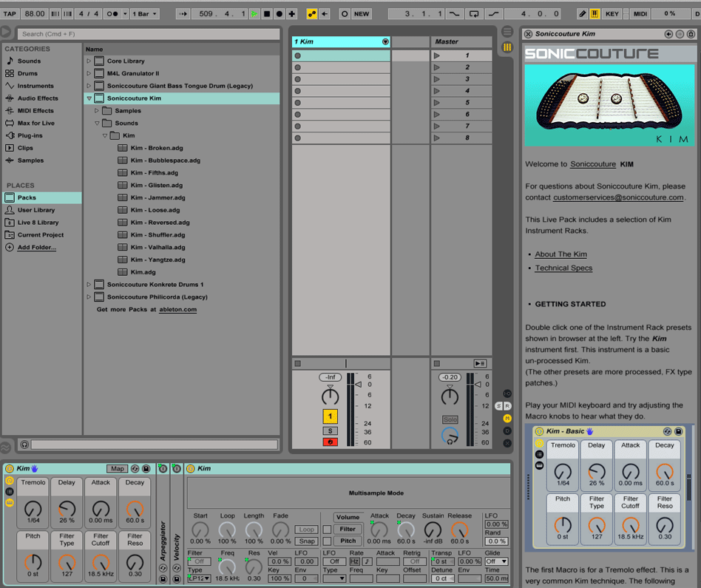
Task: Show or hide rack Macro Controls
Action: click(x=10, y=480)
